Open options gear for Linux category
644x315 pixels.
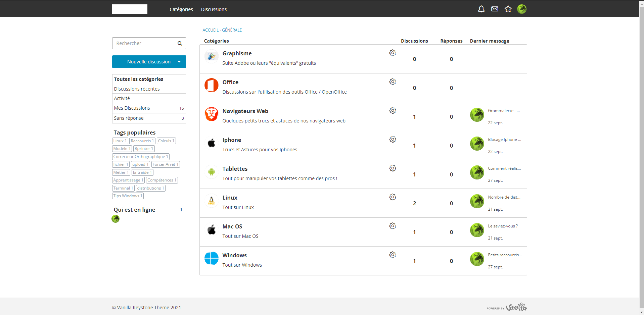pos(393,197)
